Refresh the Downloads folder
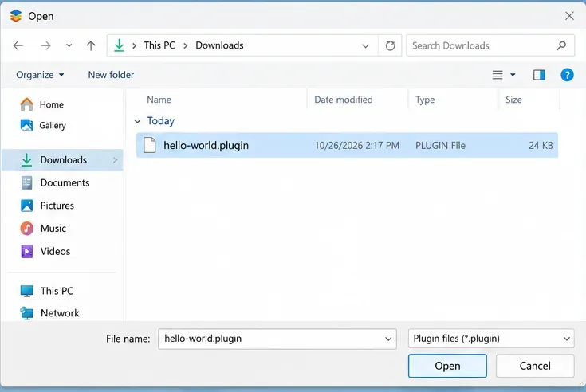586x392 pixels. [x=390, y=45]
